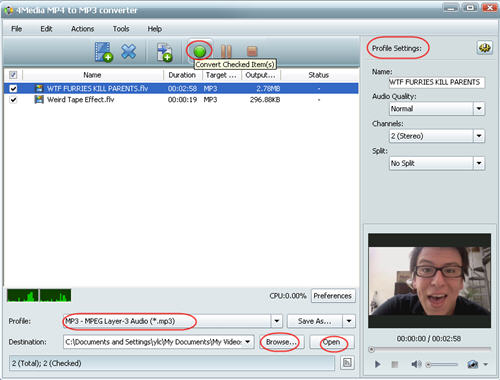Start conversion with the green Convert button
This screenshot has height=380, width=500.
click(x=200, y=52)
